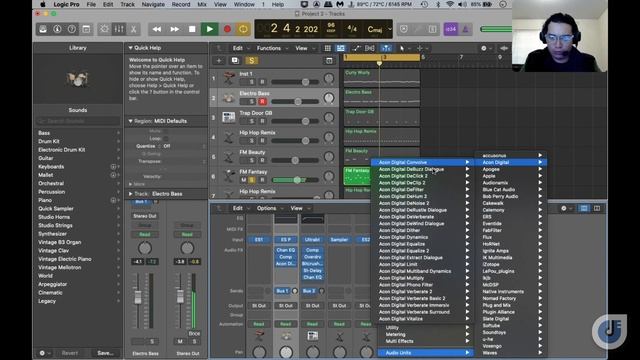This screenshot has height=360, width=640.
Task: Click the Inst 1 drum track icon
Action: coord(229,78)
